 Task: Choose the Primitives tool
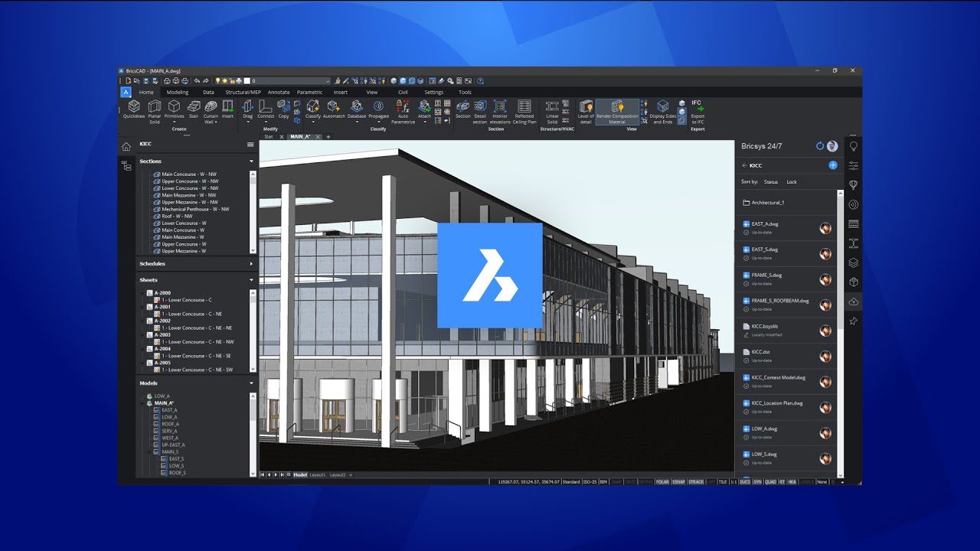pyautogui.click(x=174, y=110)
